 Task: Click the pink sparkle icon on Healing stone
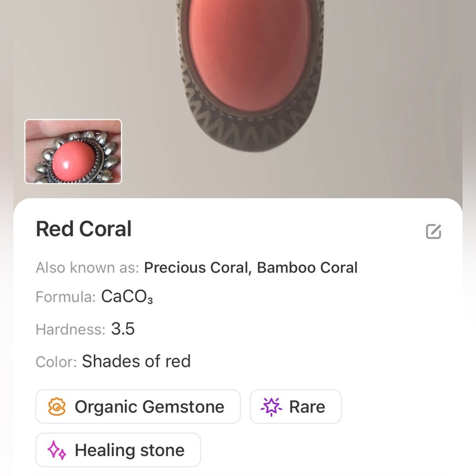(x=57, y=450)
